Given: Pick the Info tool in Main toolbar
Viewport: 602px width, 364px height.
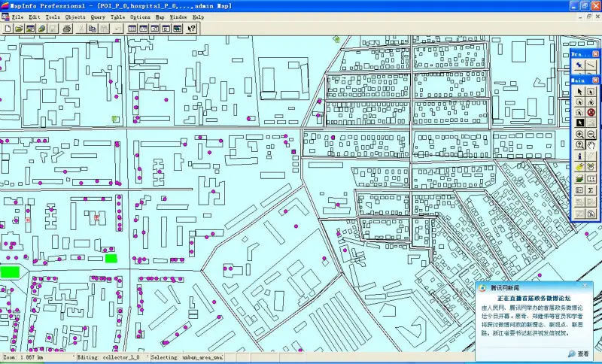Looking at the screenshot, I should point(579,156).
